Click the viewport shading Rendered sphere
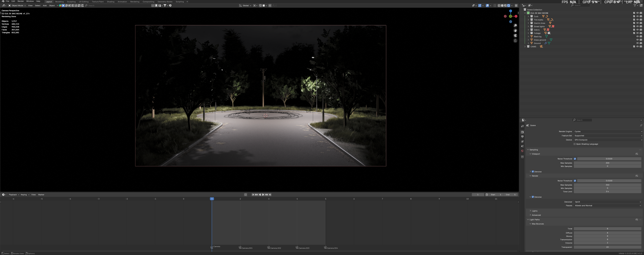This screenshot has width=644, height=255. tap(508, 6)
